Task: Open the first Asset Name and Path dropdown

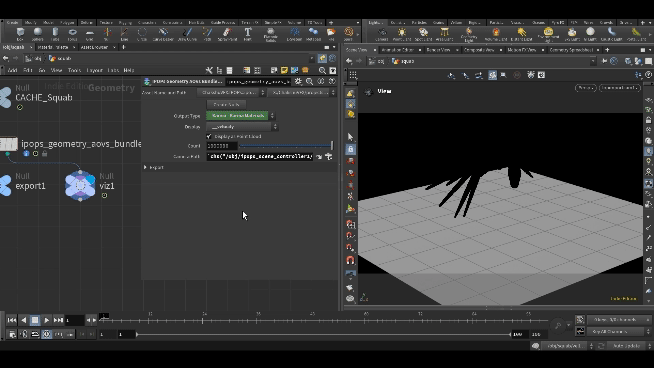Action: 231,93
